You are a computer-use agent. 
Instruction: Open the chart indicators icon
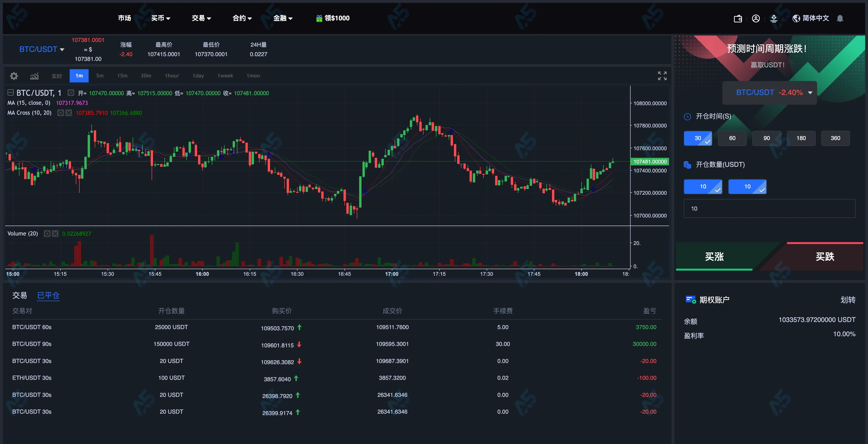(x=34, y=76)
